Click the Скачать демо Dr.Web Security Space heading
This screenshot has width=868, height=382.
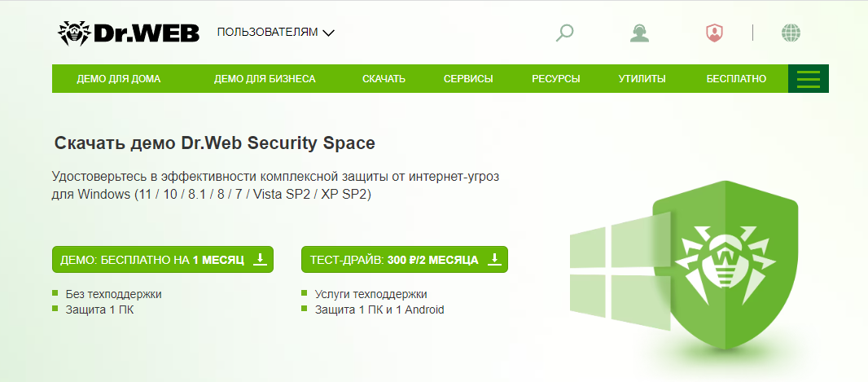point(215,143)
